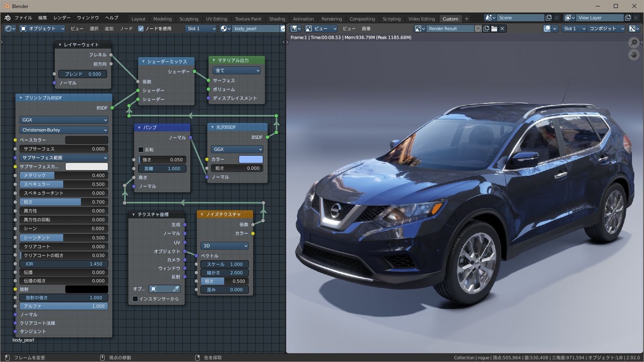644x362 pixels.
Task: Open the node editor type selector icon
Action: 10,29
